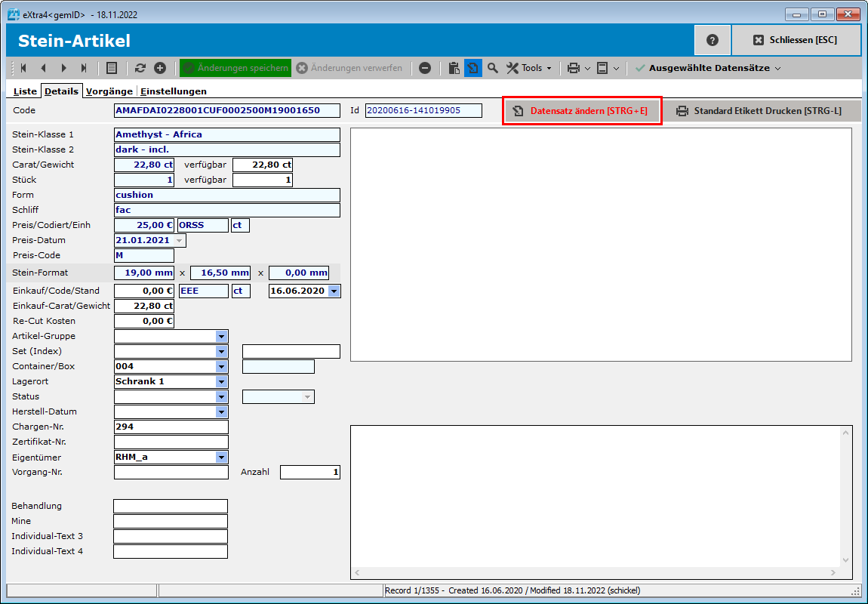This screenshot has width=868, height=604.
Task: Open search with magnifier icon
Action: pos(493,68)
